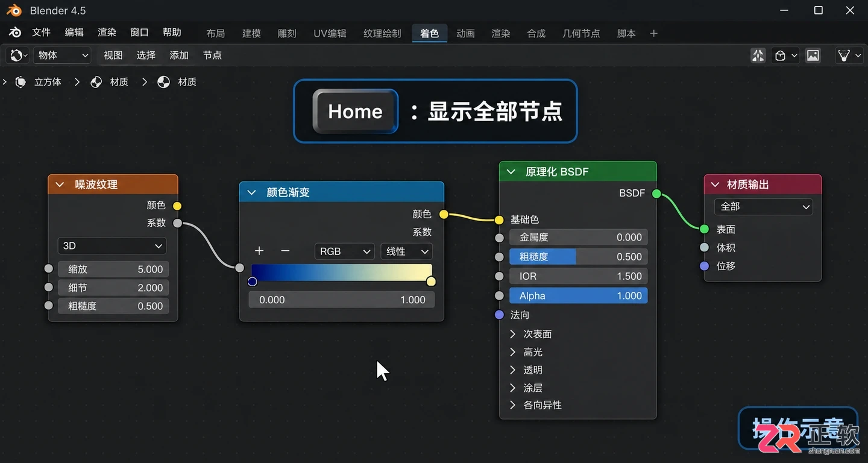This screenshot has width=868, height=463.
Task: Open the 窗口 menu
Action: (x=139, y=33)
